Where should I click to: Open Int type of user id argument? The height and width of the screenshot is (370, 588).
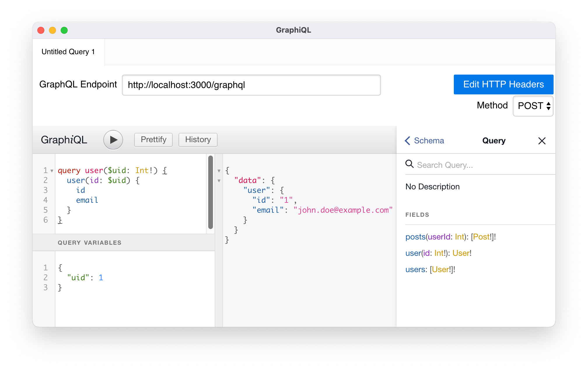point(439,253)
